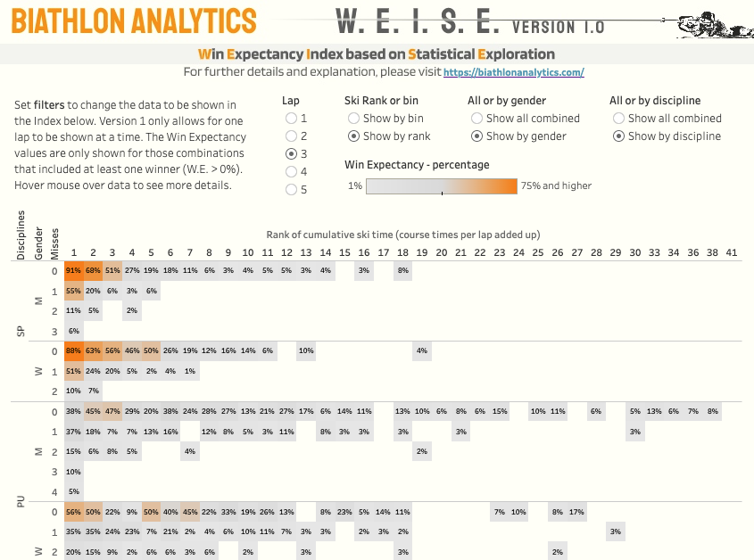This screenshot has width=754, height=560.
Task: Click the Disciplines column header
Action: [21, 234]
